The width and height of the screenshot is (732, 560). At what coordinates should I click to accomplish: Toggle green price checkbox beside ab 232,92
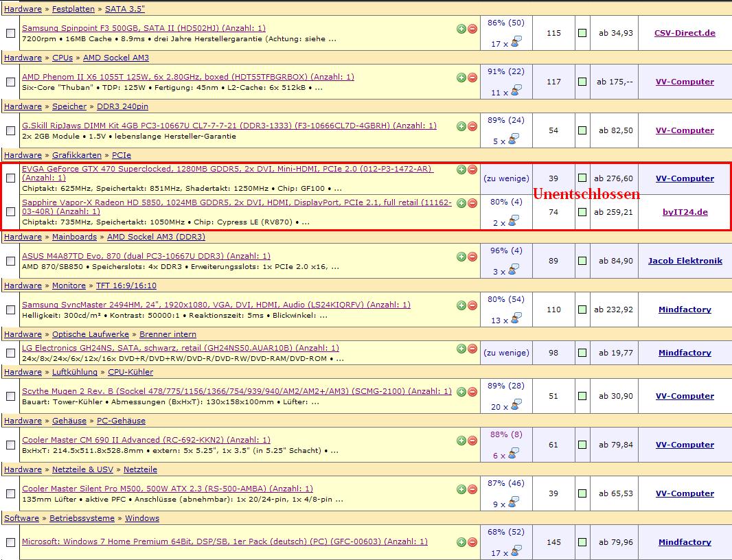point(582,310)
